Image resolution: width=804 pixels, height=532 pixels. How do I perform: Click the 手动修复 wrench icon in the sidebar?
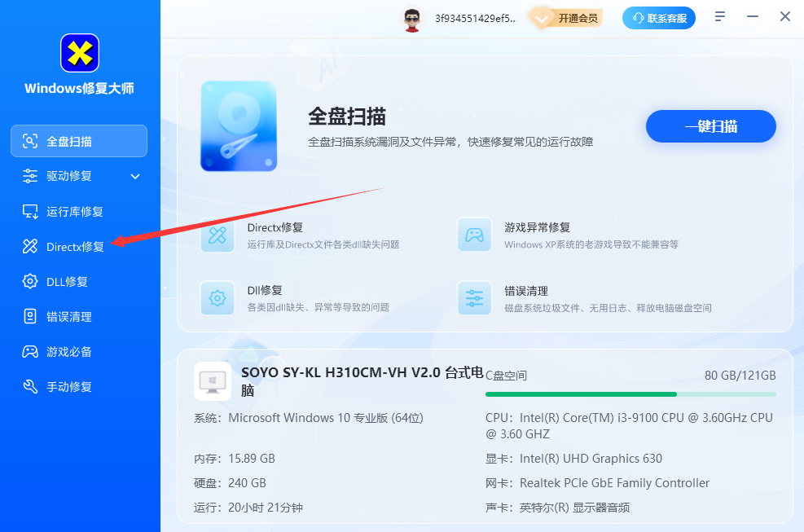(x=30, y=386)
